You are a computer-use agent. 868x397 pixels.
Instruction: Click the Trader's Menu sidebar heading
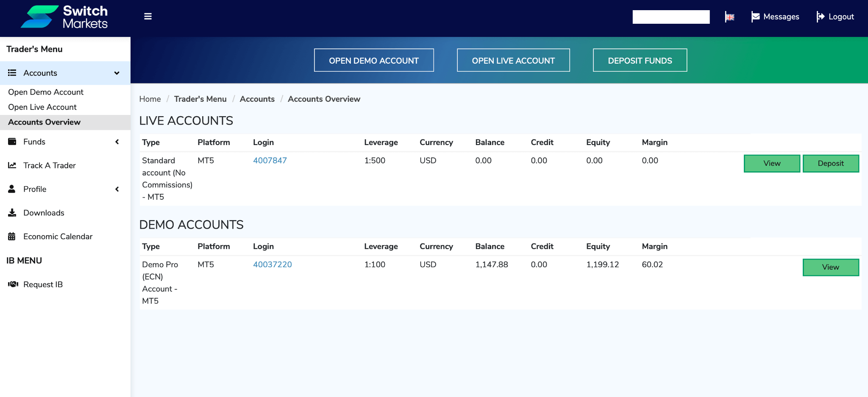click(34, 49)
